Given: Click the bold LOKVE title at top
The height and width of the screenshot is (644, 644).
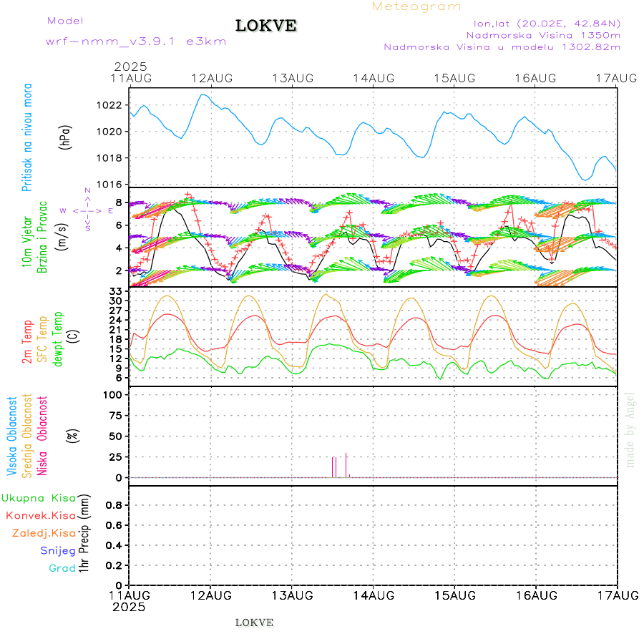Looking at the screenshot, I should pos(266,26).
